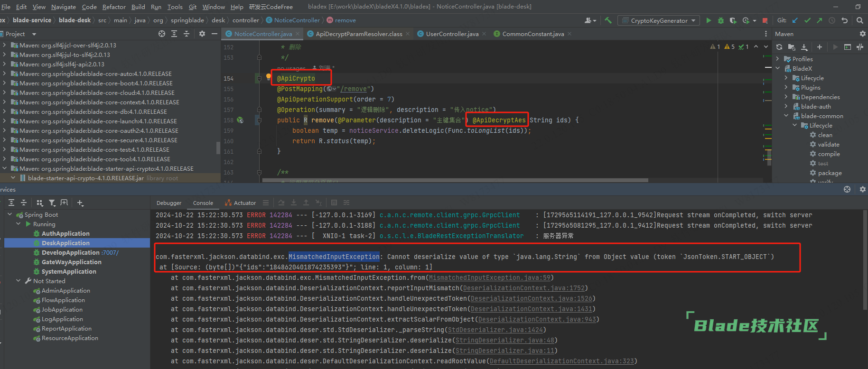Select GateWayApplication in Services tree
The image size is (868, 369).
[x=71, y=262]
